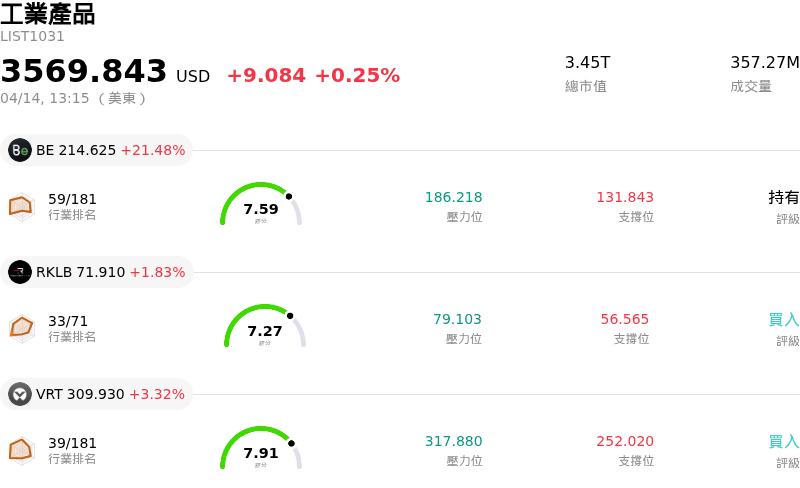Click the BE company logo icon
Viewport: 800px width, 488px height.
20,150
